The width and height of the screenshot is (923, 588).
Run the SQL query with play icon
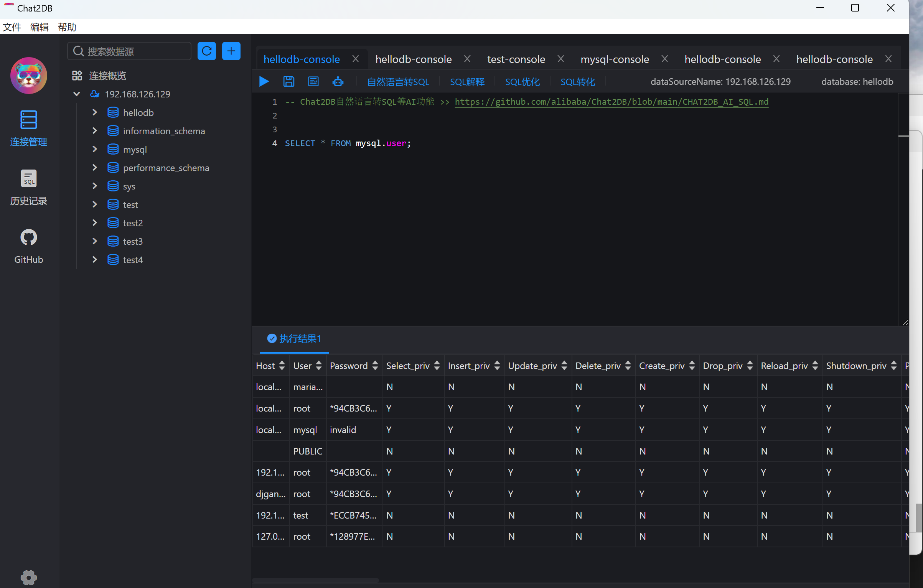[x=264, y=81]
